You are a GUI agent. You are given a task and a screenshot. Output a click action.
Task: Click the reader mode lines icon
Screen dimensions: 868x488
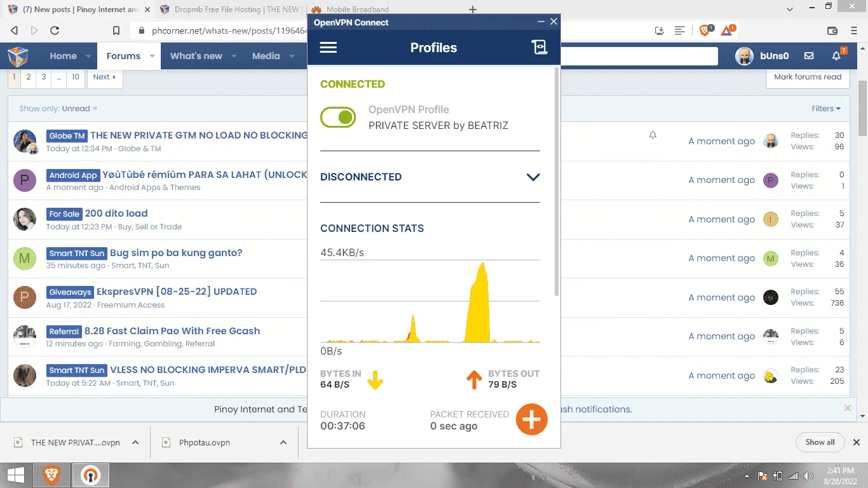[x=680, y=30]
